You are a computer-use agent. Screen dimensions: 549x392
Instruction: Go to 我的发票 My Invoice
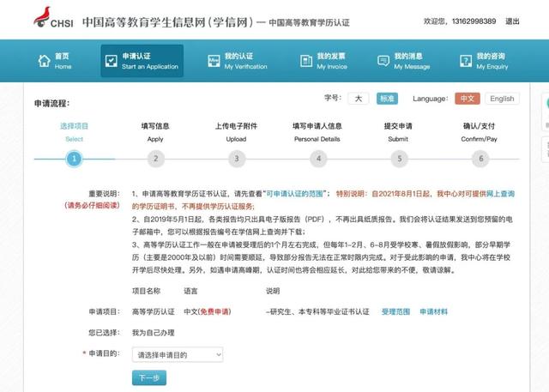[323, 61]
